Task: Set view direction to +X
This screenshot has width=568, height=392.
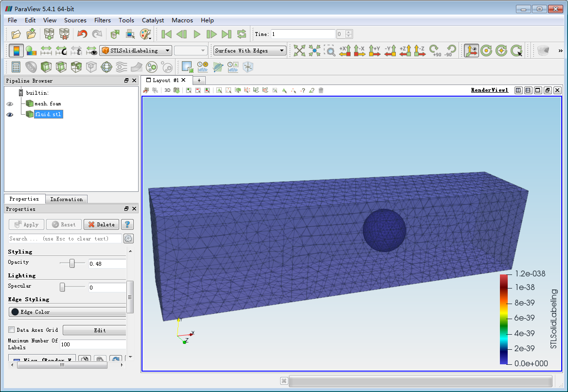Action: pos(345,51)
